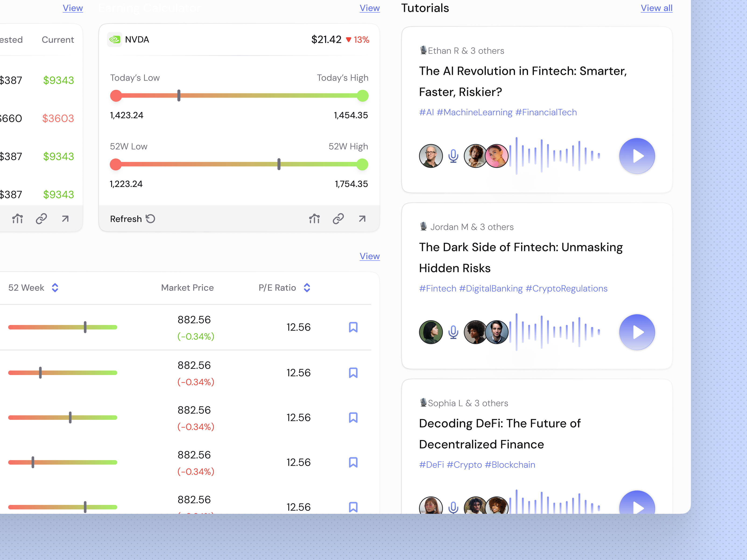
Task: Click View all in the Tutorials section
Action: (656, 8)
